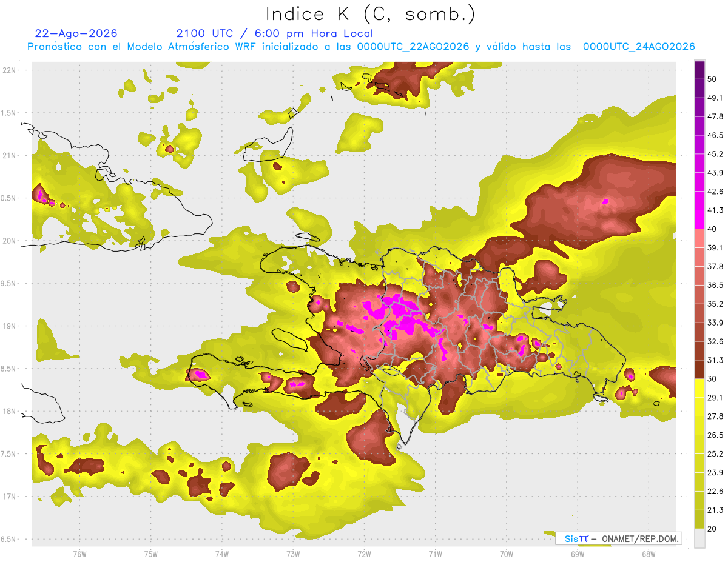Click the latitude axis label '21N'
The width and height of the screenshot is (728, 562).
coord(10,155)
